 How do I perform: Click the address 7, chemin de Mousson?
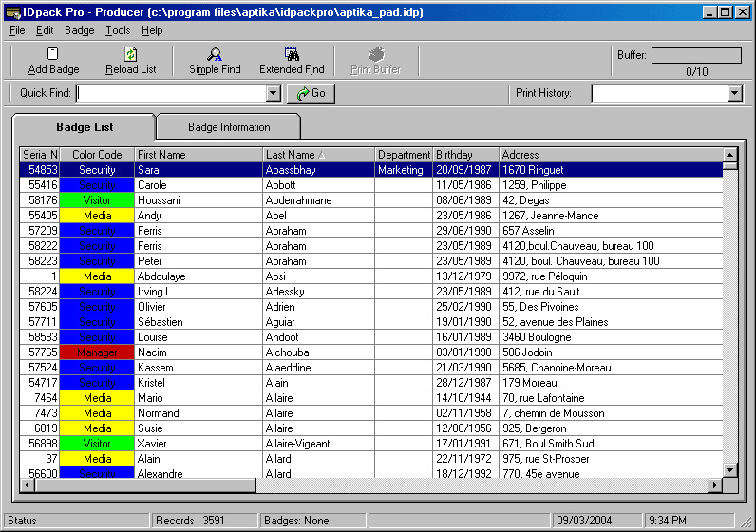pyautogui.click(x=553, y=413)
